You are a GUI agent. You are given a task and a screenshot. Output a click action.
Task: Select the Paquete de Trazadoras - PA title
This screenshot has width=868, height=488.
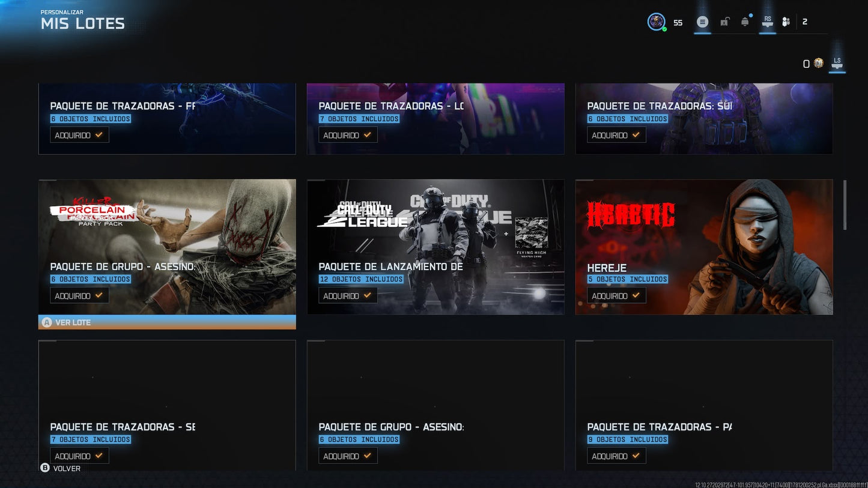tap(660, 427)
